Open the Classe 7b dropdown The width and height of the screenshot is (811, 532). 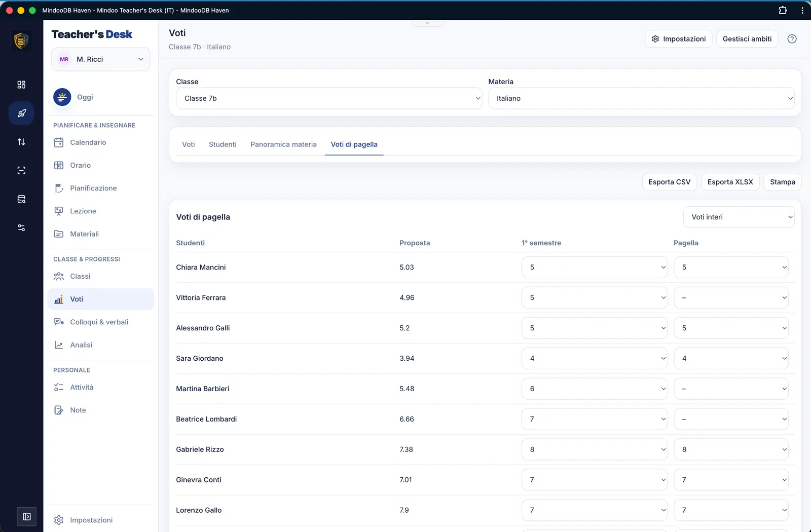[x=329, y=98]
